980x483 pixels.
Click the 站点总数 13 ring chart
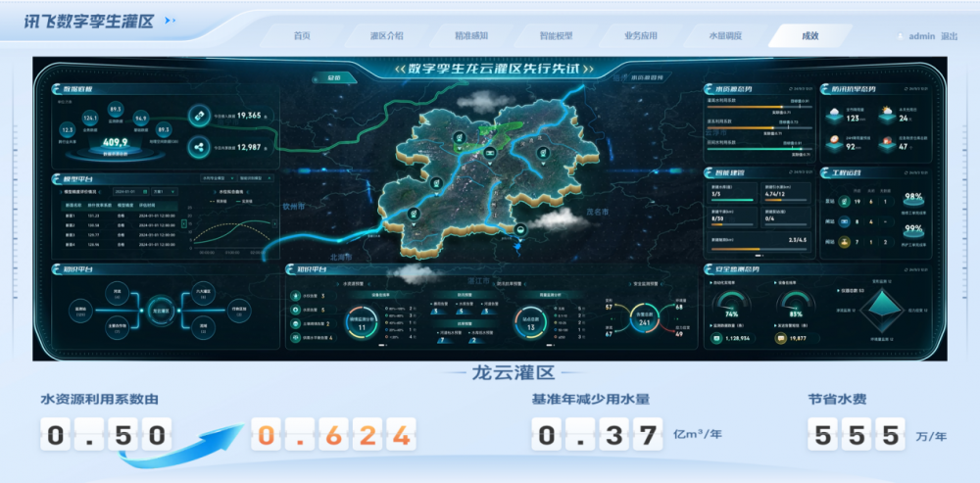click(530, 322)
